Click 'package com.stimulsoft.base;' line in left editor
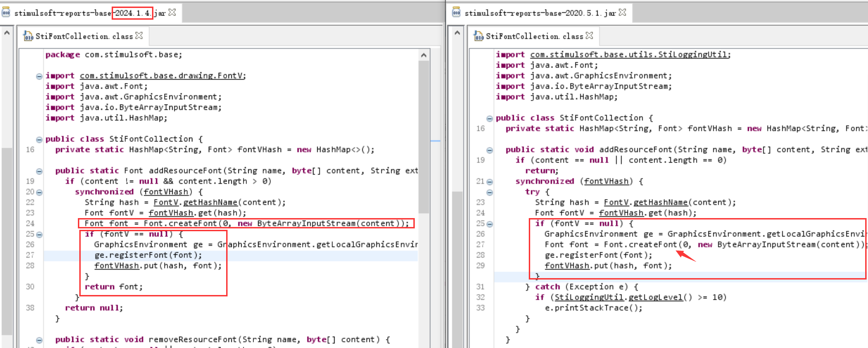 pos(114,54)
